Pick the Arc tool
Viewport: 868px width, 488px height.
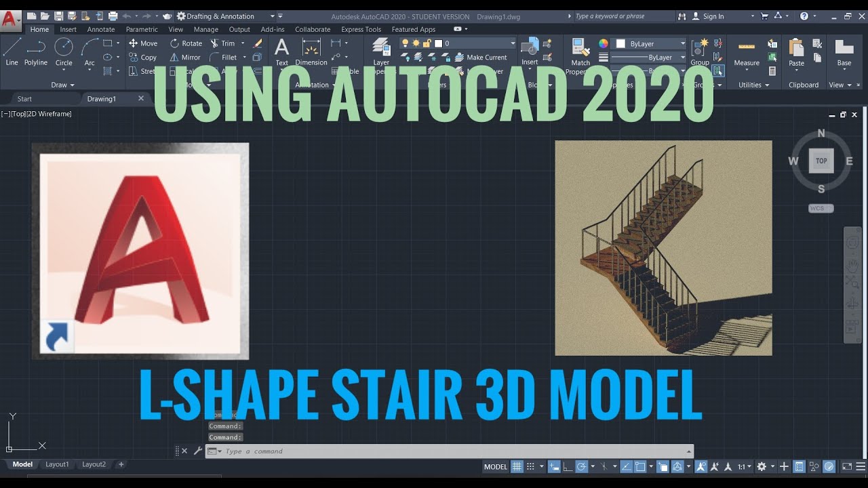[x=90, y=52]
